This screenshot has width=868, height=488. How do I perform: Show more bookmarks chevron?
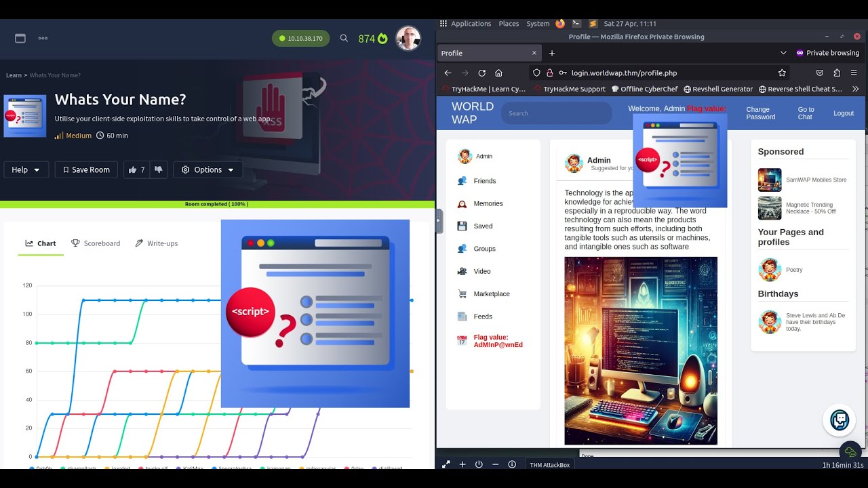(x=855, y=89)
